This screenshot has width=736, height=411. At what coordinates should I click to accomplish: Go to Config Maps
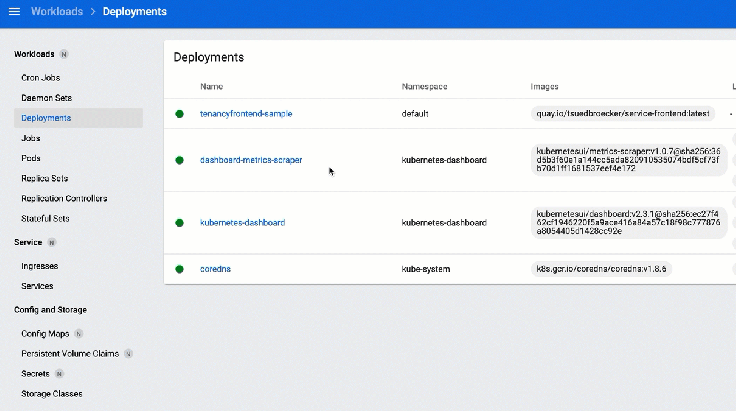point(45,334)
